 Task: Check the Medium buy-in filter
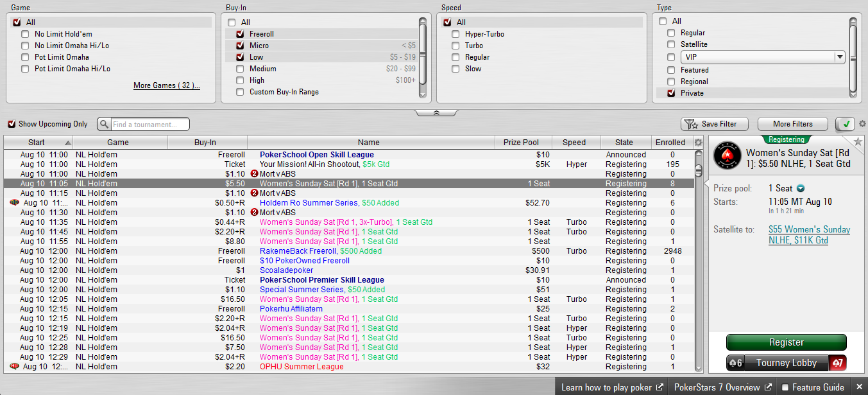click(240, 69)
